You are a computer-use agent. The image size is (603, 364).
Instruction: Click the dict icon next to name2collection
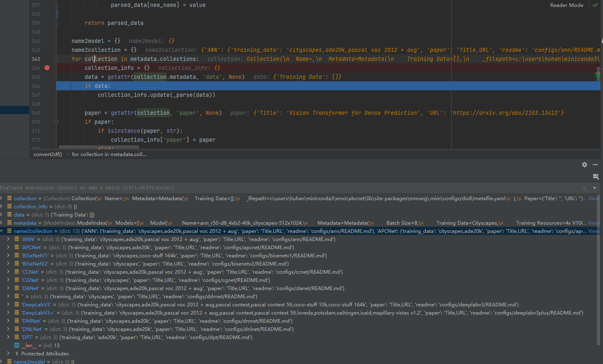tap(9, 231)
